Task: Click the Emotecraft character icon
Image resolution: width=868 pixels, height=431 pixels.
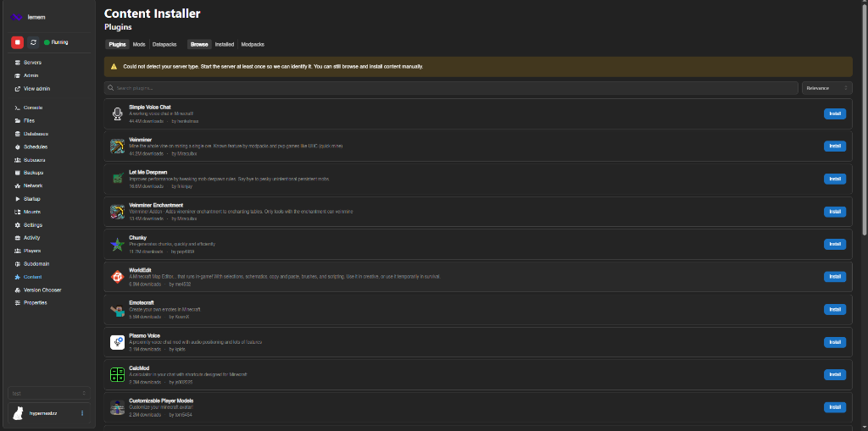Action: click(x=117, y=309)
